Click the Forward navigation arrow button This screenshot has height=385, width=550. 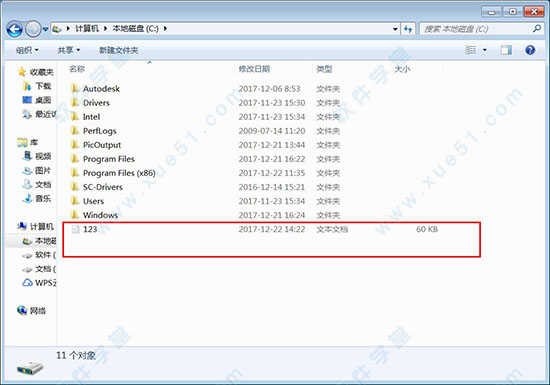33,29
